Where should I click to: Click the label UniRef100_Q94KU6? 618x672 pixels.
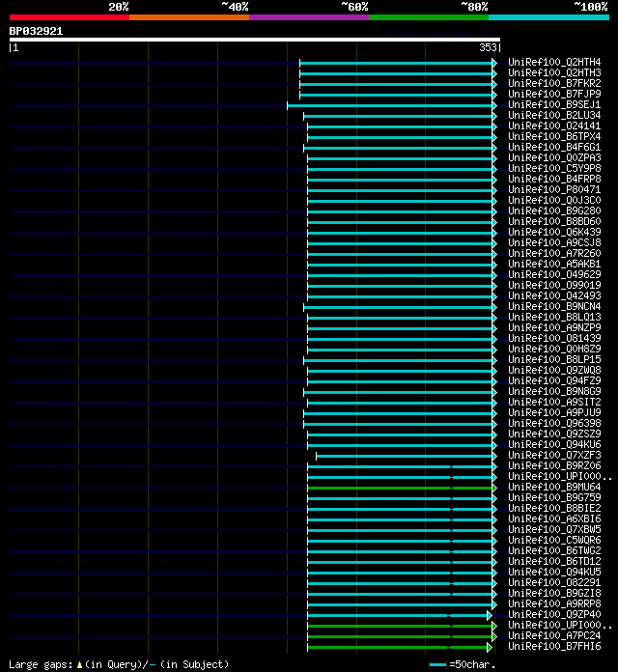[554, 445]
